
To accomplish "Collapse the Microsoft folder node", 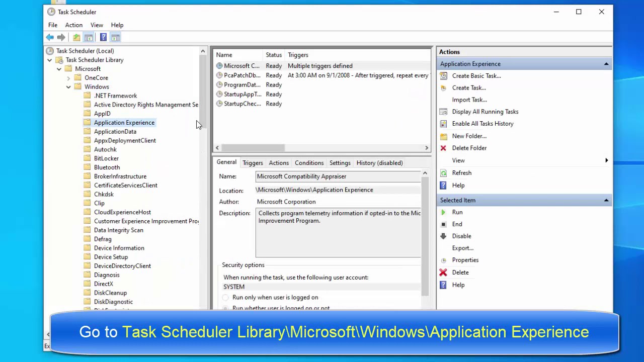I will point(59,69).
